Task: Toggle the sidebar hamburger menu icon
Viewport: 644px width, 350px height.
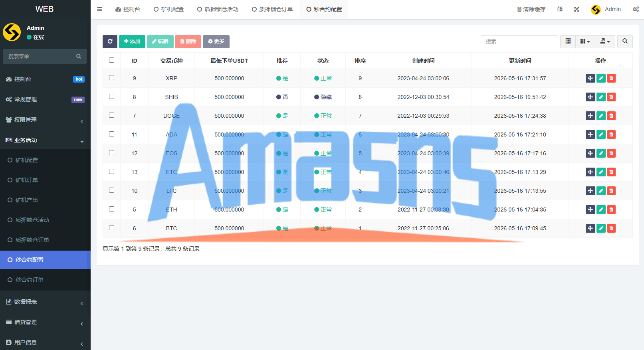Action: click(x=100, y=9)
